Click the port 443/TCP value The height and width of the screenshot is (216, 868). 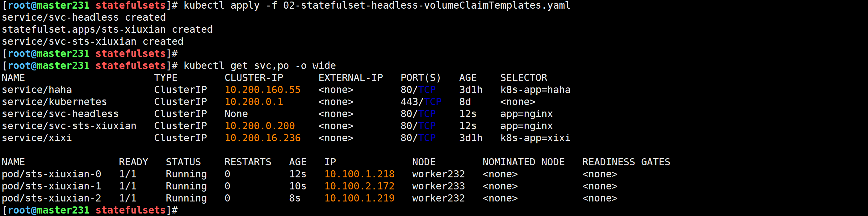click(421, 102)
